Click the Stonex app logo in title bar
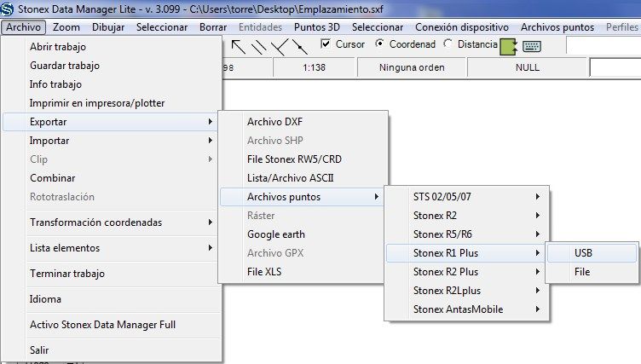This screenshot has width=641, height=364. (x=8, y=9)
